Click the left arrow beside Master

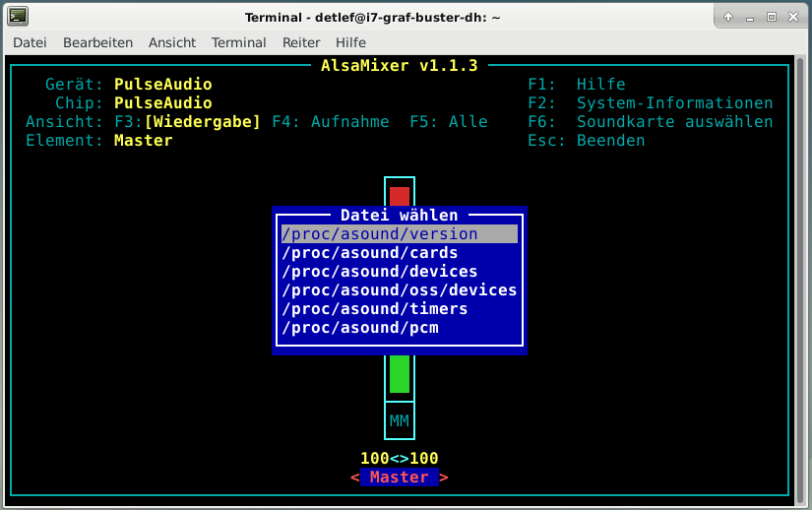[x=354, y=477]
